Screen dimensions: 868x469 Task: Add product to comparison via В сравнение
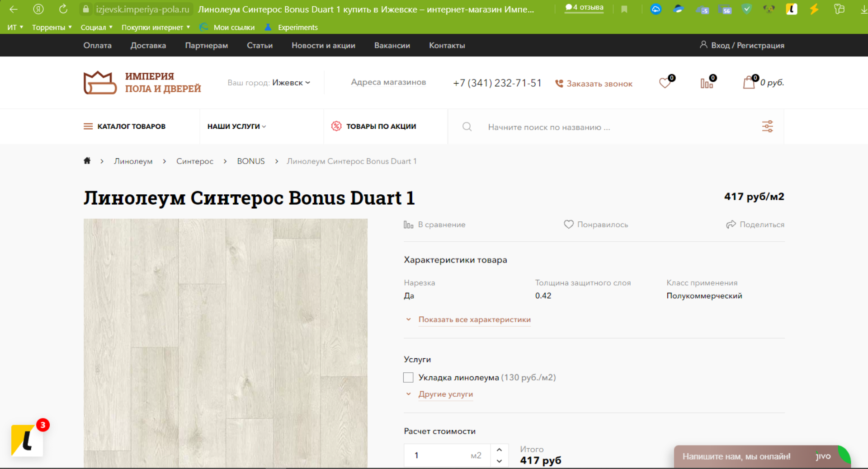pos(434,225)
